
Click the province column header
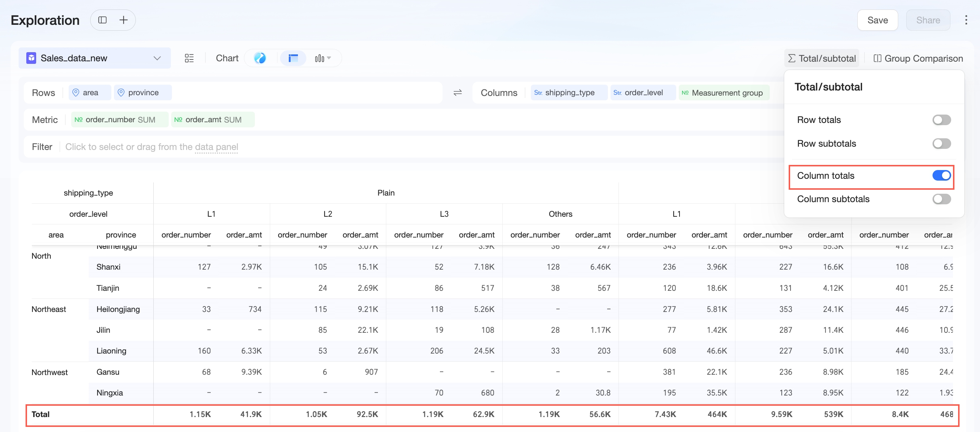pos(121,235)
